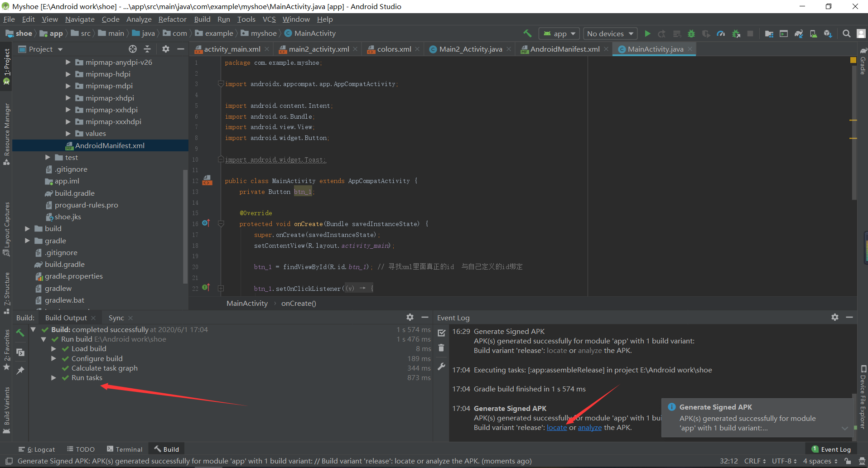Click the Clear All trash icon in Event Log
868x468 pixels.
[x=442, y=348]
